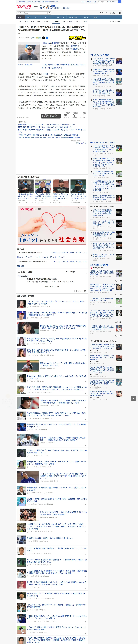Select the エンタメ category

(47, 21)
